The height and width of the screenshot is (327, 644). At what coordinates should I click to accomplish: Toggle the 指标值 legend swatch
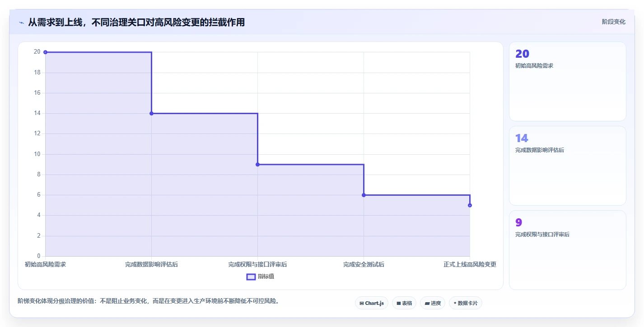click(251, 276)
